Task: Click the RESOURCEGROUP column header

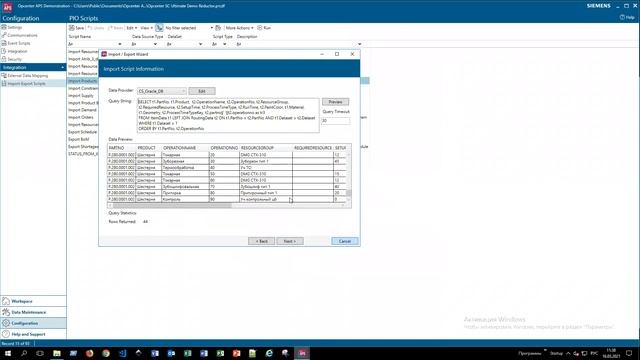Action: [266, 148]
